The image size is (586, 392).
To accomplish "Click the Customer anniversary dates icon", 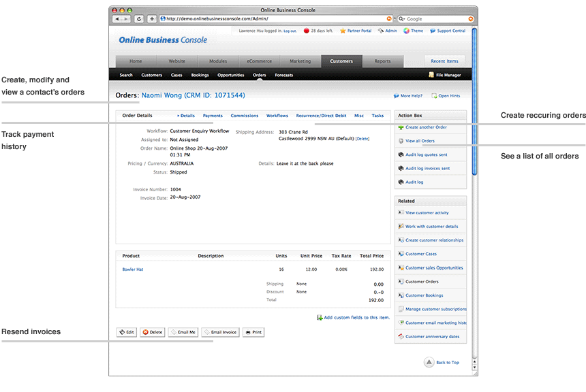I will (x=401, y=336).
